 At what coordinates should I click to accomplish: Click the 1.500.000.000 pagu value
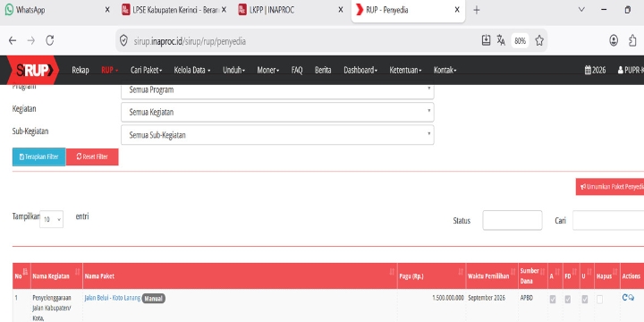(448, 298)
